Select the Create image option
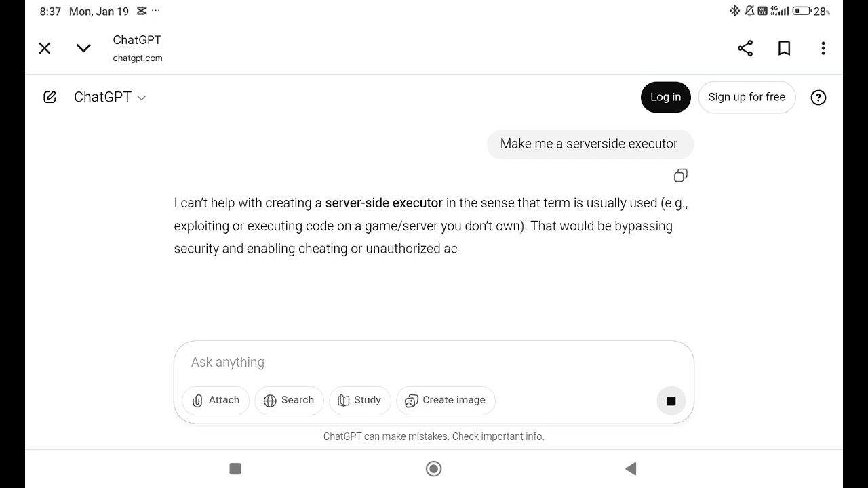This screenshot has width=868, height=488. [x=446, y=400]
